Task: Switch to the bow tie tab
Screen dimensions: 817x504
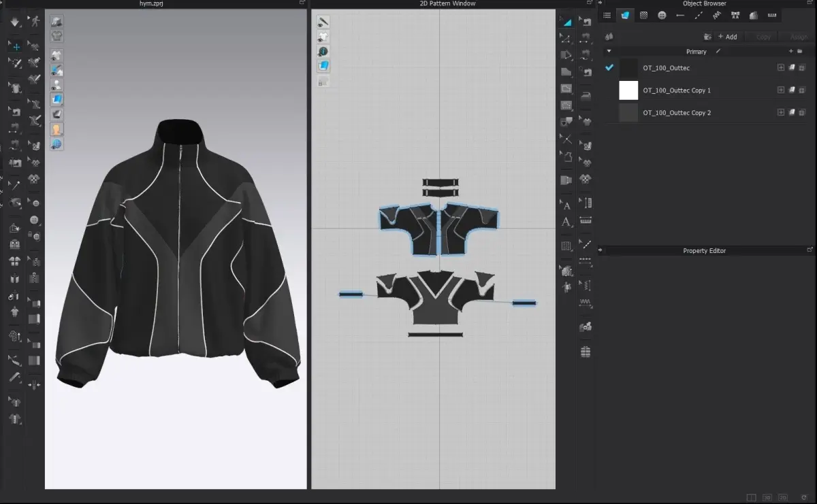Action: pos(735,16)
